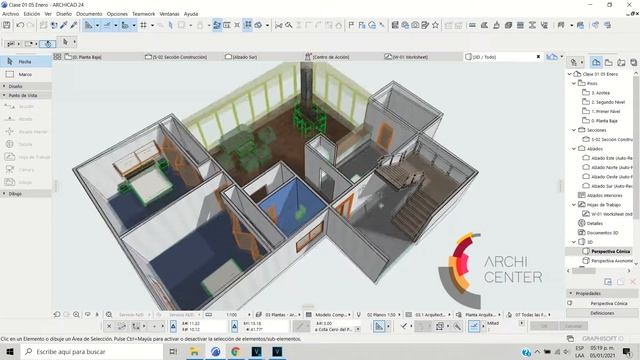Select the eyedropper pick-up parameters tool
640x360 pixels.
(x=64, y=25)
